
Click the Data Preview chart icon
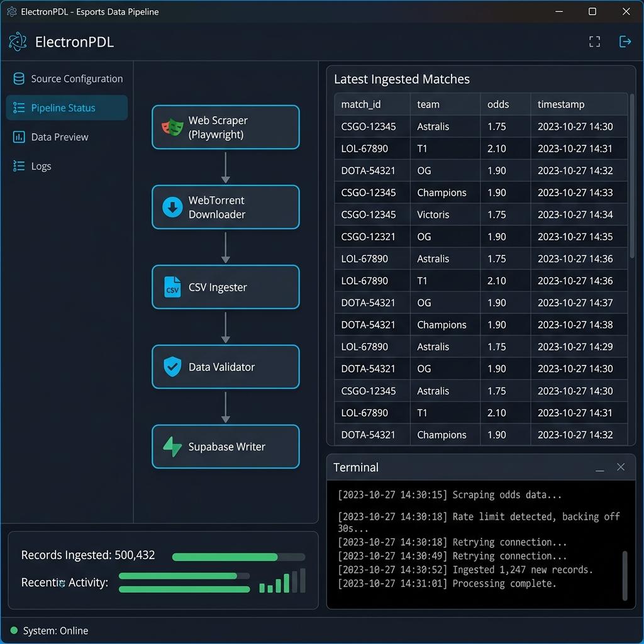coord(19,136)
